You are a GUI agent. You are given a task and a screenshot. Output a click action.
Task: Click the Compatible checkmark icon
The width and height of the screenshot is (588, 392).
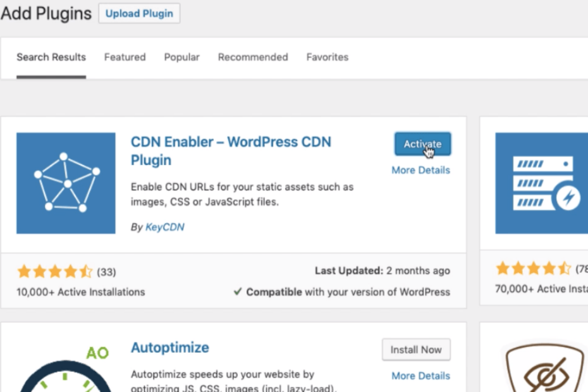[238, 291]
